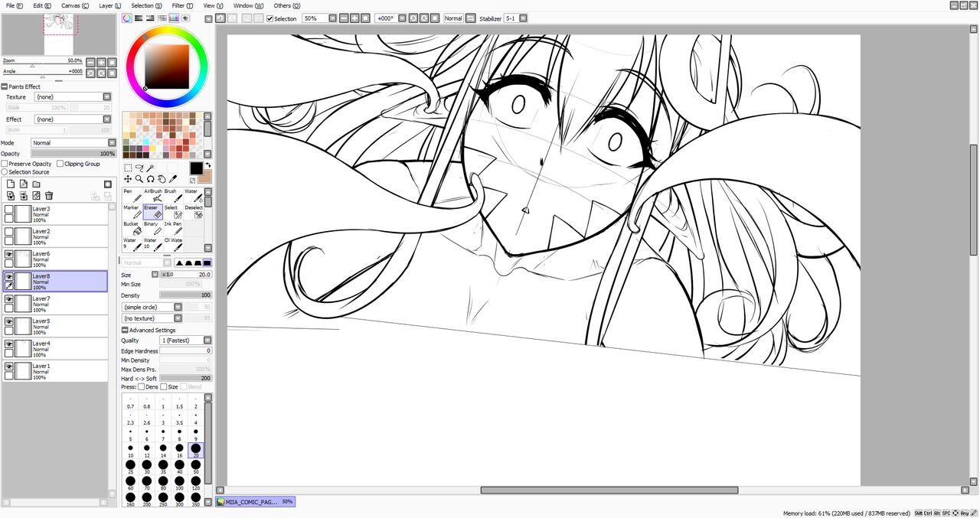Collapse the Advanced Settings section

(x=125, y=331)
